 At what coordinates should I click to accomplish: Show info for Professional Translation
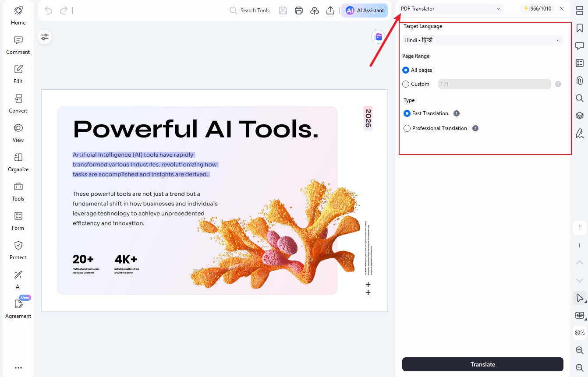pos(475,128)
